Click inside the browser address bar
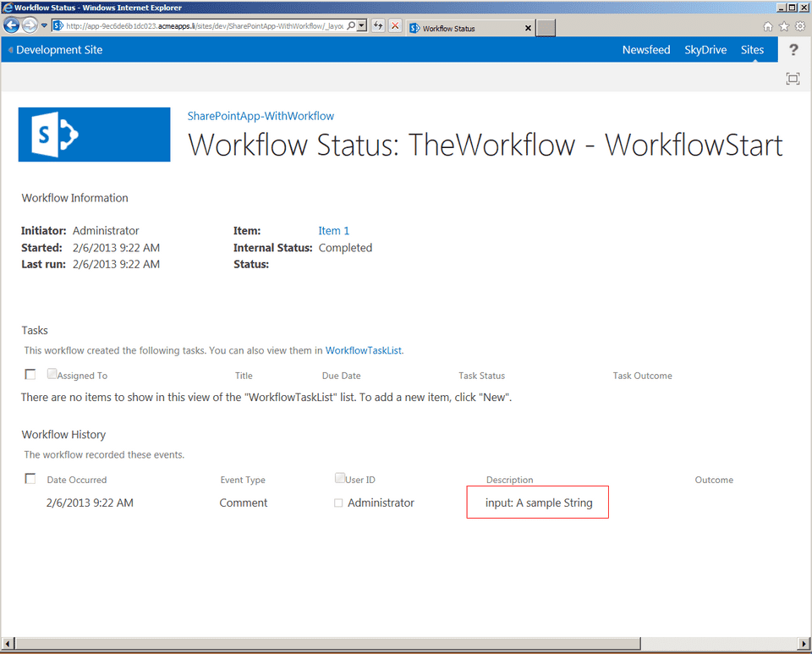This screenshot has width=812, height=654. [211, 27]
